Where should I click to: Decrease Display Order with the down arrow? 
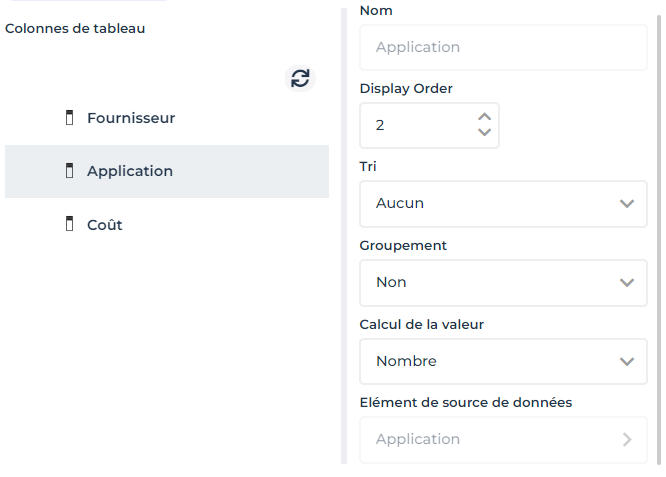click(485, 133)
